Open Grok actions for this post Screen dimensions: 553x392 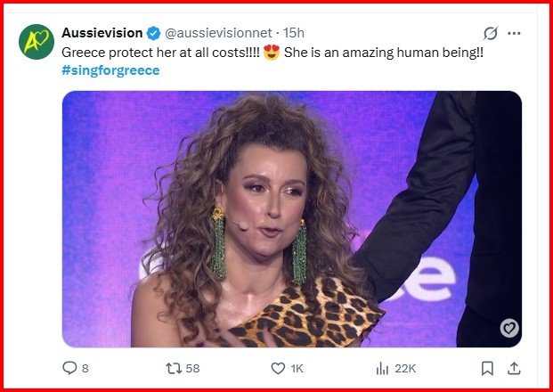[x=489, y=34]
